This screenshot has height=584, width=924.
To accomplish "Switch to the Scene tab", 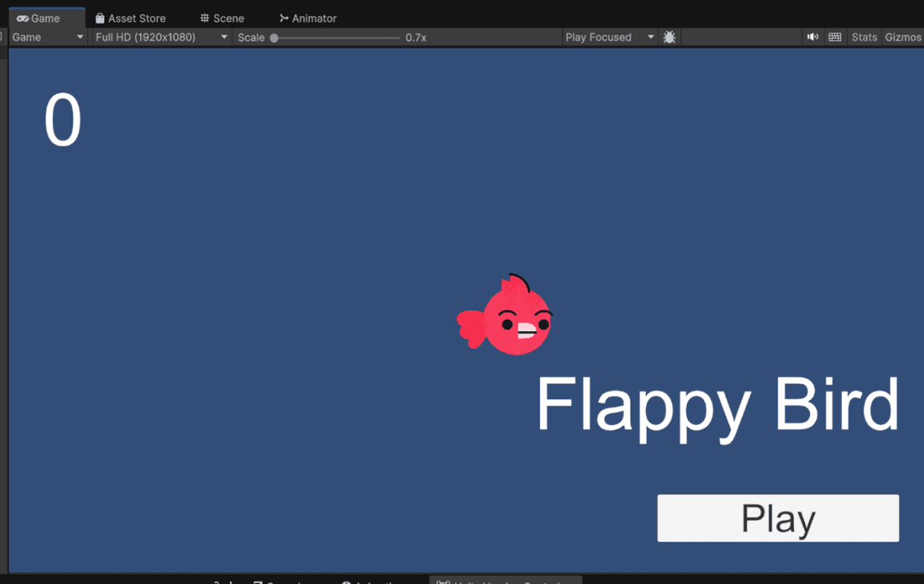I will 222,18.
